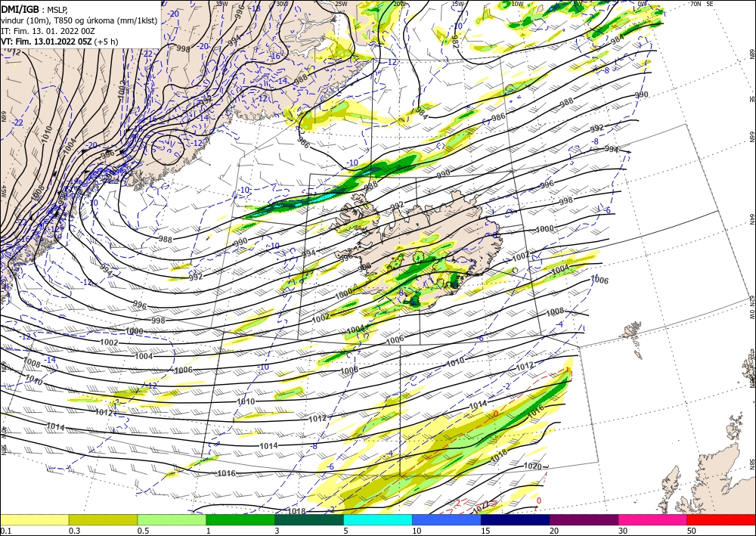
Task: Click the '10W' longitude label
Action: click(x=517, y=3)
